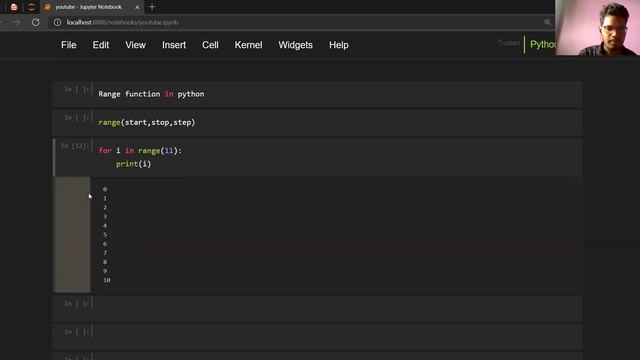Go forward with the browser arrow
The width and height of the screenshot is (640, 360).
click(17, 22)
